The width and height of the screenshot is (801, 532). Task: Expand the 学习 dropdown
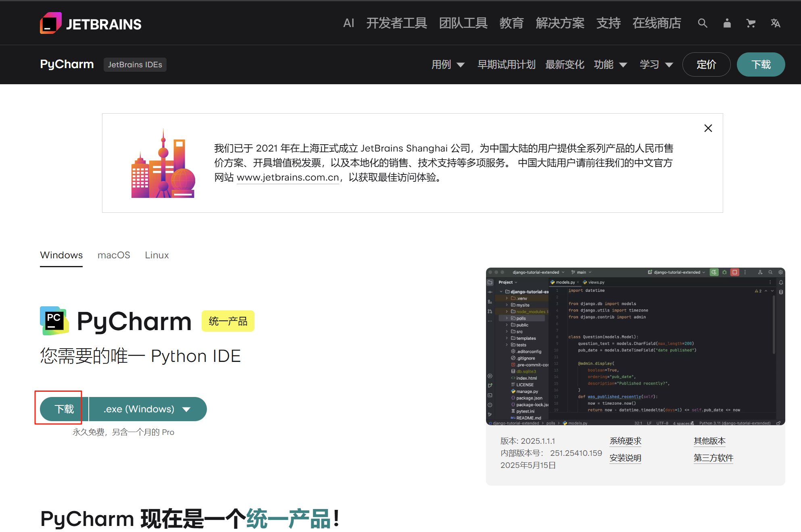click(x=656, y=64)
